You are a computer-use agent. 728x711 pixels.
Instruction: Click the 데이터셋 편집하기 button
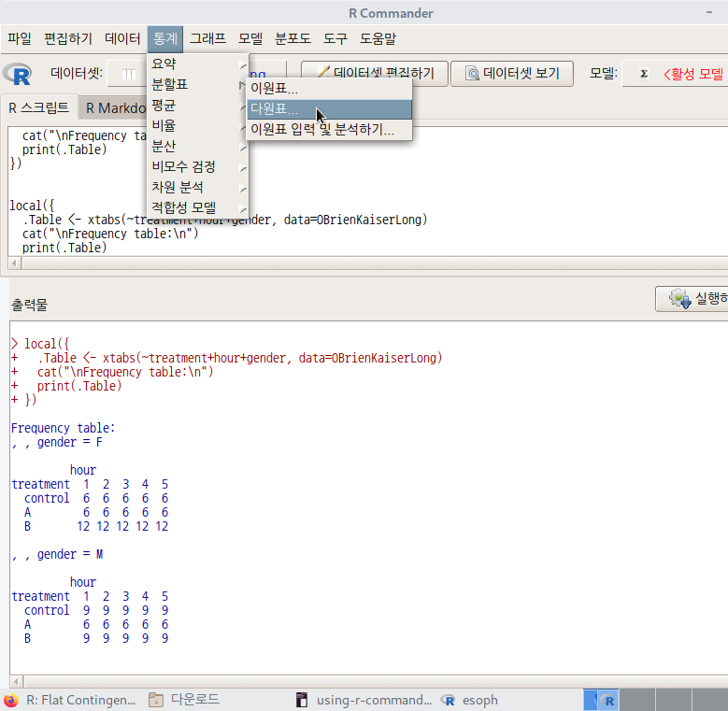375,73
